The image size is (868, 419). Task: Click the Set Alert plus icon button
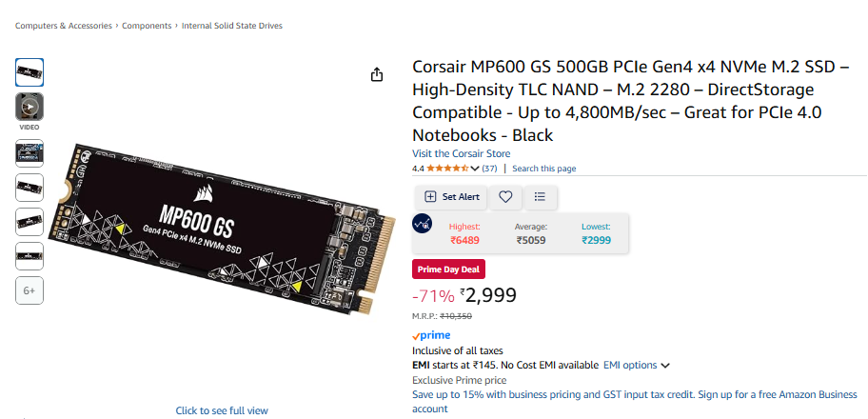451,197
